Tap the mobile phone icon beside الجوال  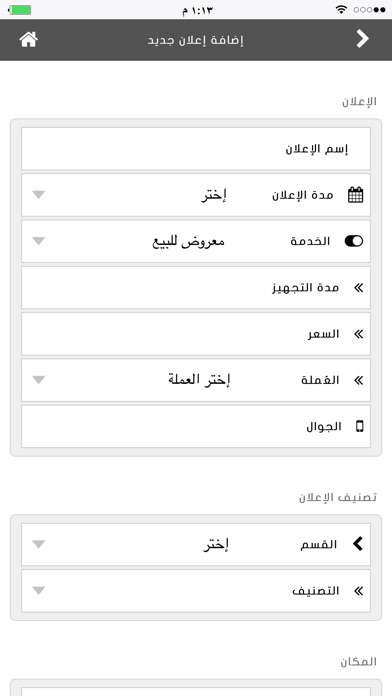[360, 427]
